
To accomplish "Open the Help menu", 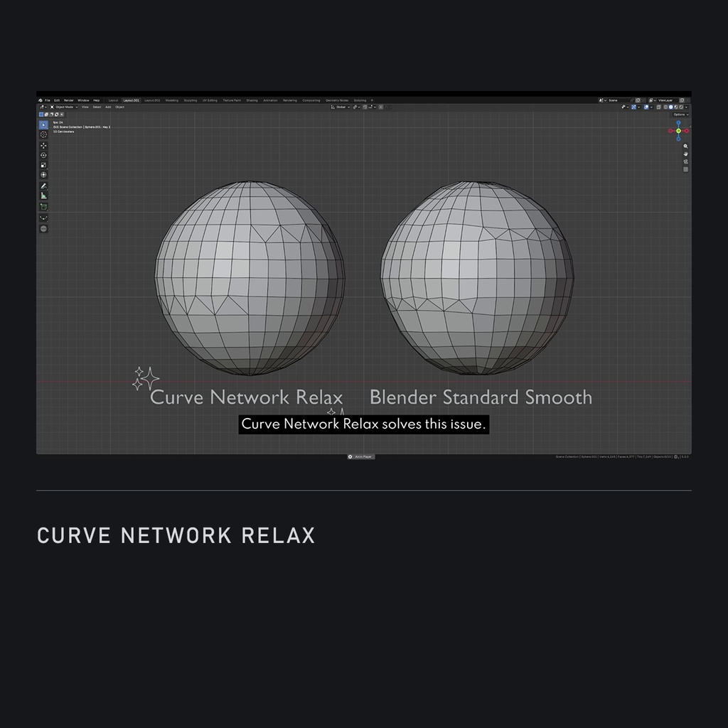I will (97, 100).
